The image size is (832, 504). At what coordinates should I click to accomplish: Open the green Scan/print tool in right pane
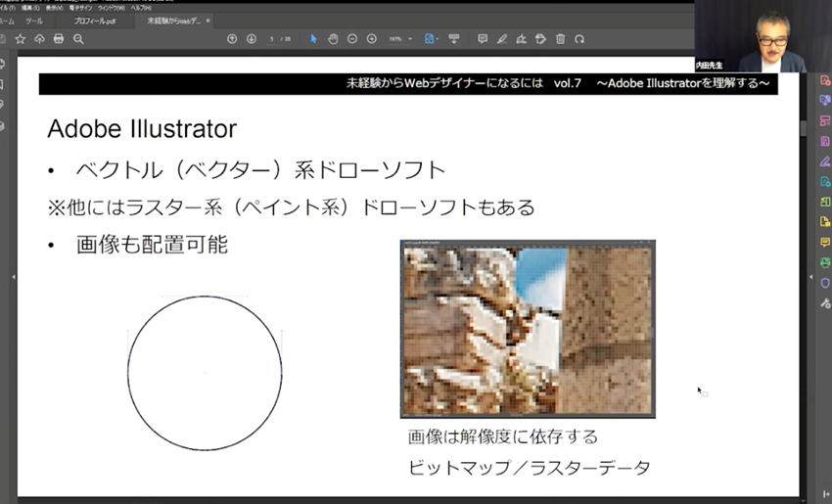coord(825,262)
